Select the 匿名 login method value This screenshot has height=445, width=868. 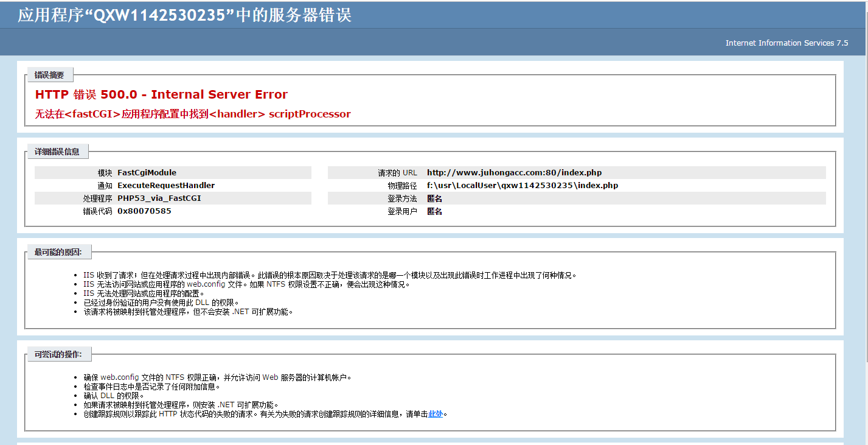434,198
